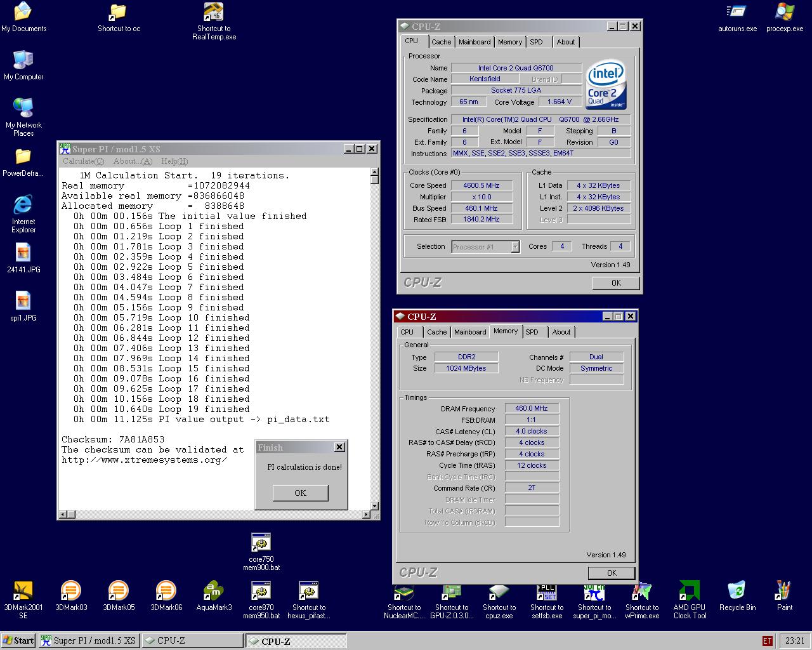Screen dimensions: 812x650
Task: Open Shortcut to setfsb.exe icon
Action: [547, 601]
